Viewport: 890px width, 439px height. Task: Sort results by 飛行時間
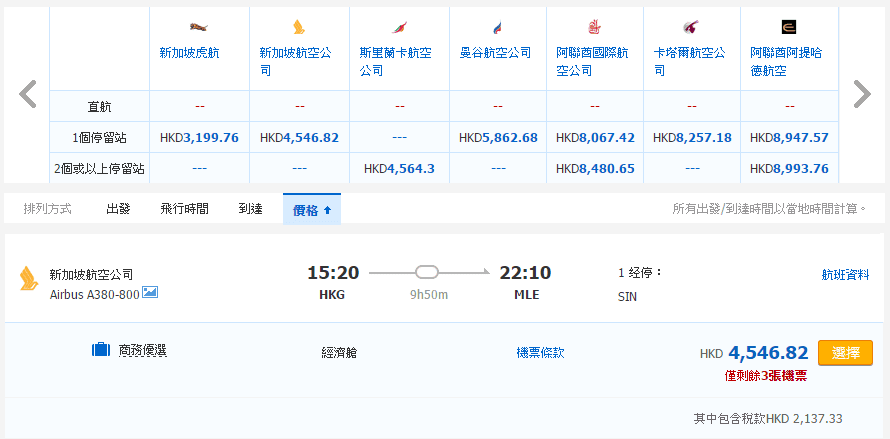tap(184, 209)
